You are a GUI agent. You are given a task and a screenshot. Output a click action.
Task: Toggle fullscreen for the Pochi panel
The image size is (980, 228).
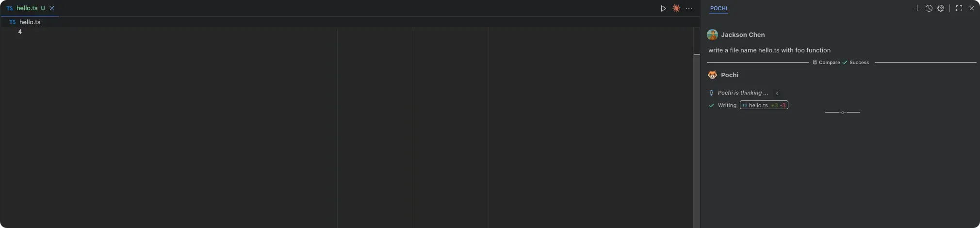959,8
